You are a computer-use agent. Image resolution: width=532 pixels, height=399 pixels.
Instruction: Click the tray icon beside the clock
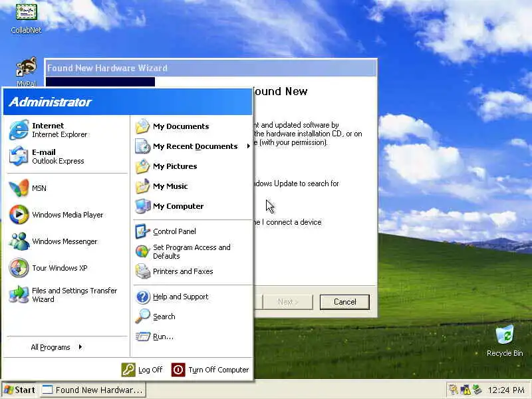pos(477,390)
